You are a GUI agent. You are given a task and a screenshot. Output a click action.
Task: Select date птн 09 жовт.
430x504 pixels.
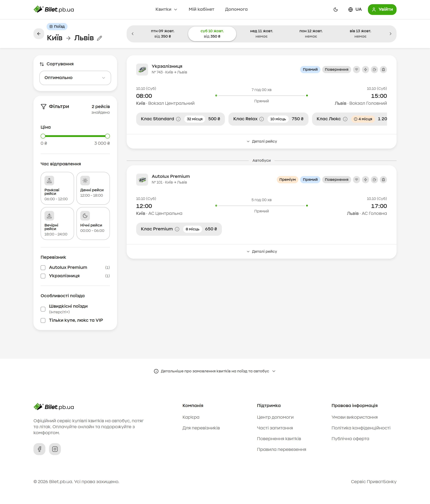tap(163, 34)
